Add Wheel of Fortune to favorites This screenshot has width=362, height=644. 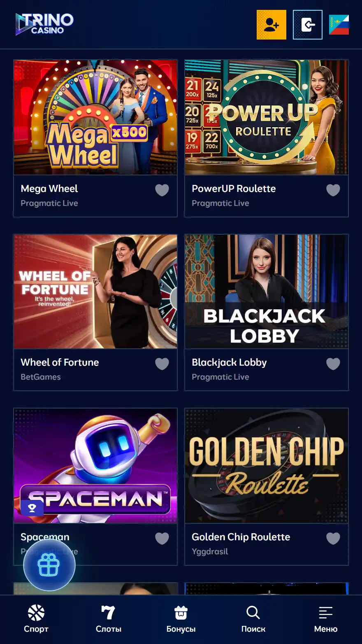[x=162, y=364]
